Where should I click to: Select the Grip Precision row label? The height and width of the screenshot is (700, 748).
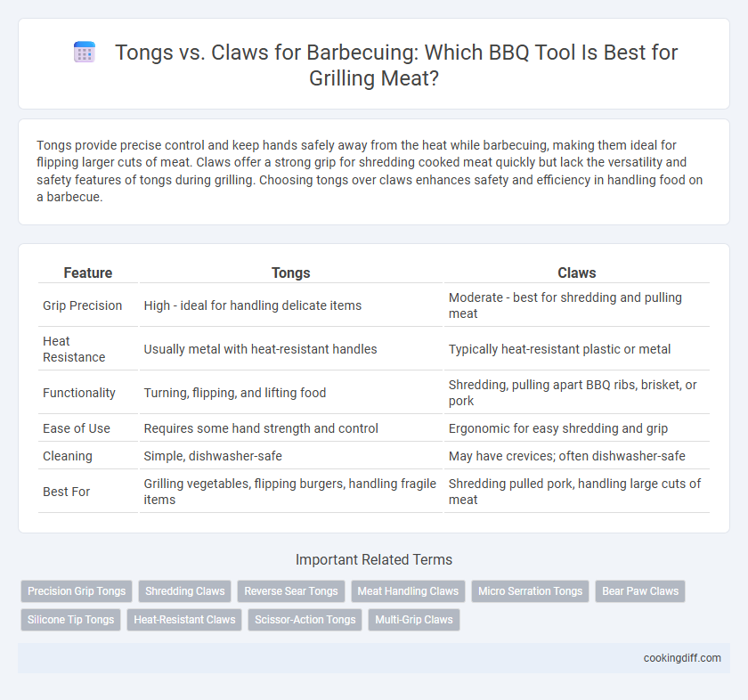click(x=83, y=305)
